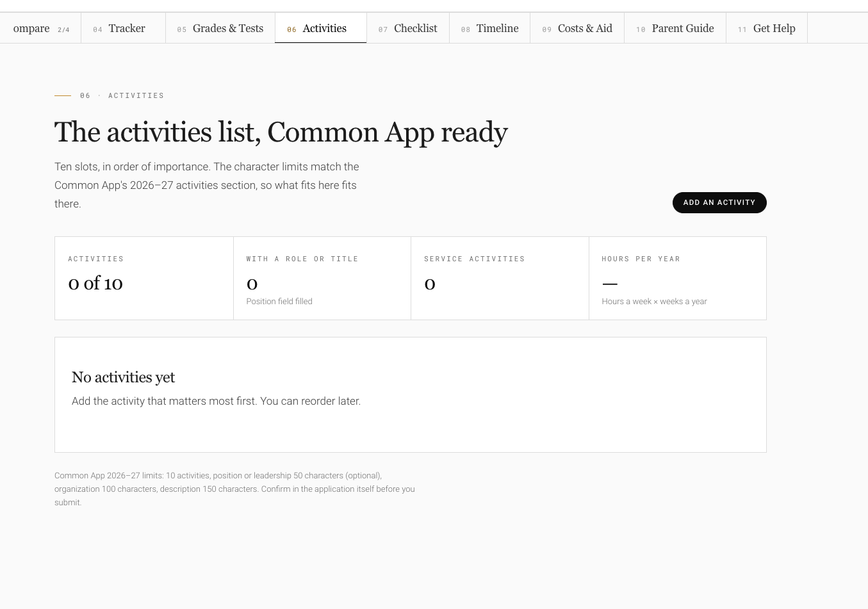Open the Grades & Tests tab
Screen dimensions: 868x609
pos(220,28)
